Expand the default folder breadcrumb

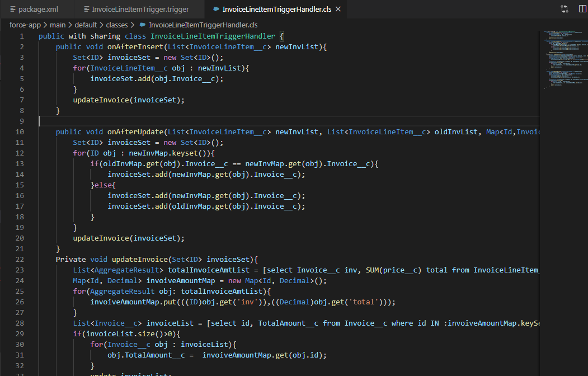pos(86,25)
